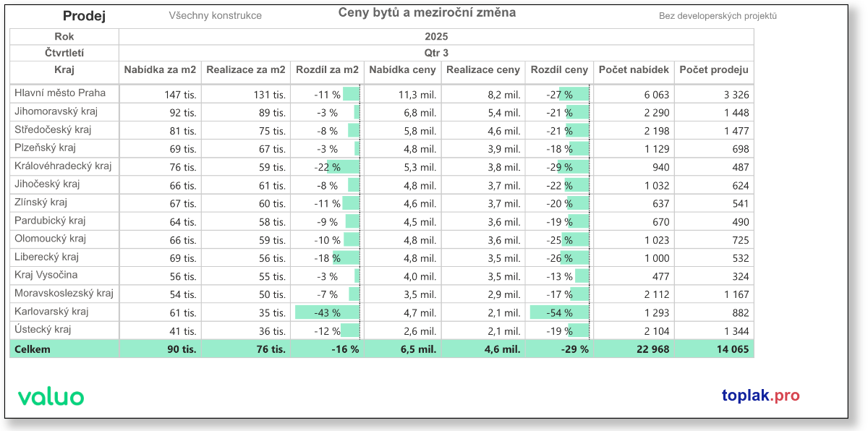The width and height of the screenshot is (868, 431).
Task: Click the Ceny bytů a meziroční změna title
Action: pyautogui.click(x=427, y=13)
